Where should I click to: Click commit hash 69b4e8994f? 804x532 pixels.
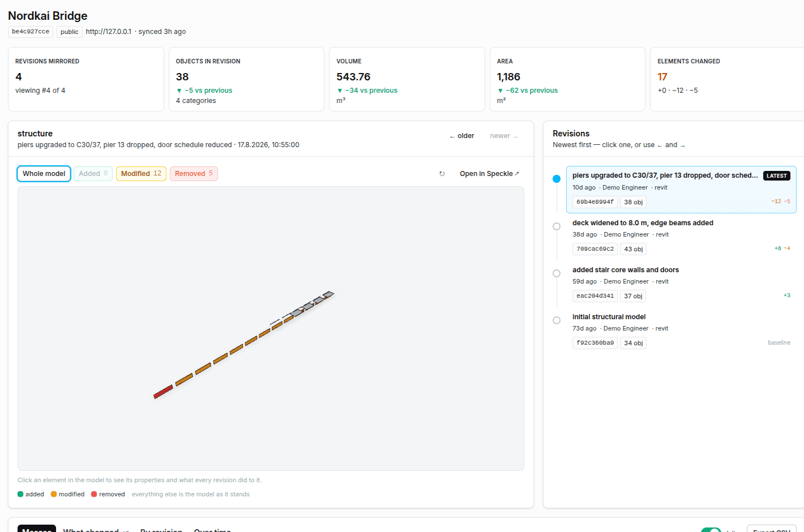(x=595, y=202)
